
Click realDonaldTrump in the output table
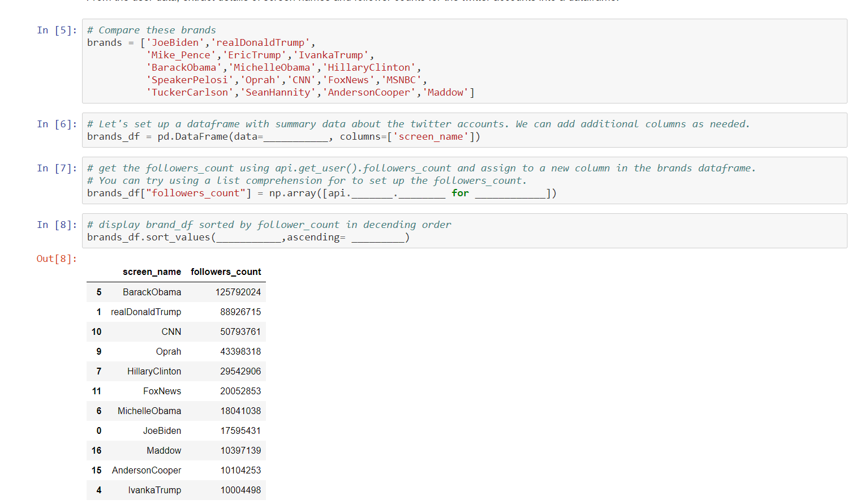click(146, 312)
